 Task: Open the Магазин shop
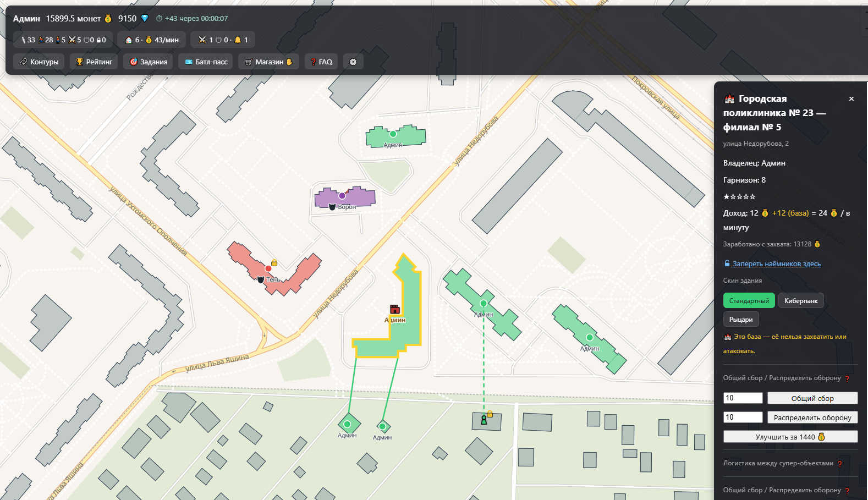tap(268, 62)
